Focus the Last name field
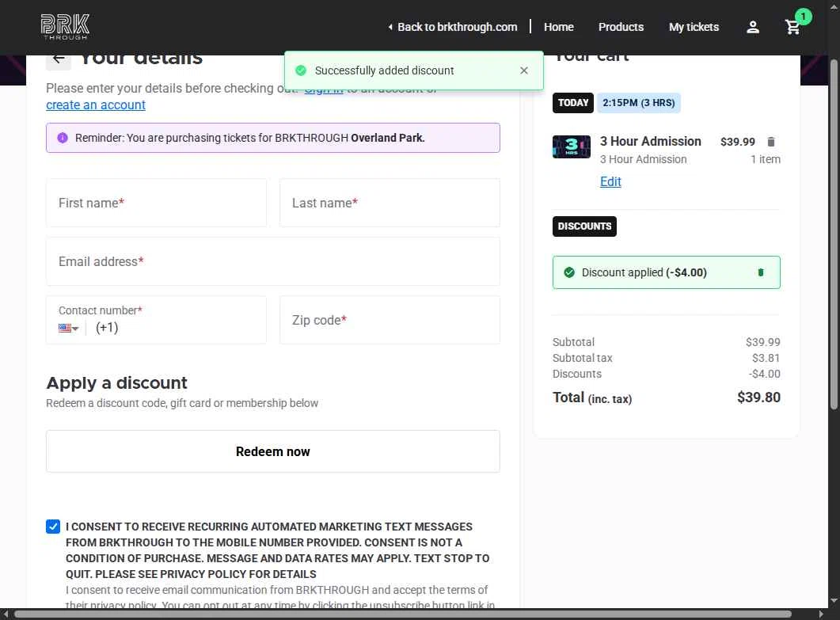 pyautogui.click(x=390, y=203)
